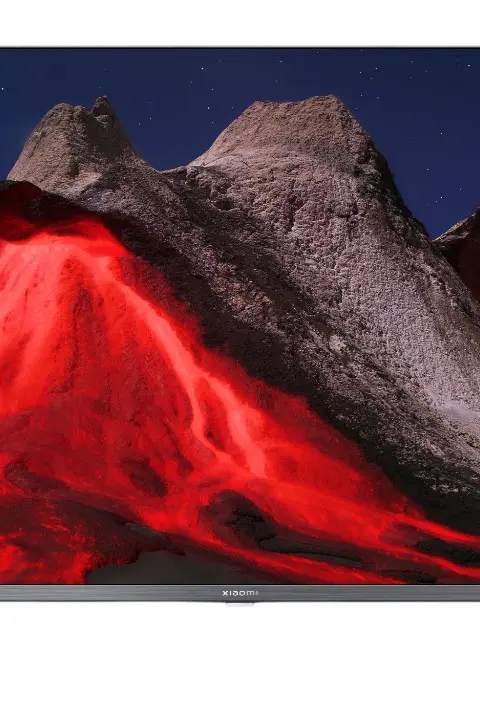
Task: Click the white area above the TV
Action: tap(240, 22)
